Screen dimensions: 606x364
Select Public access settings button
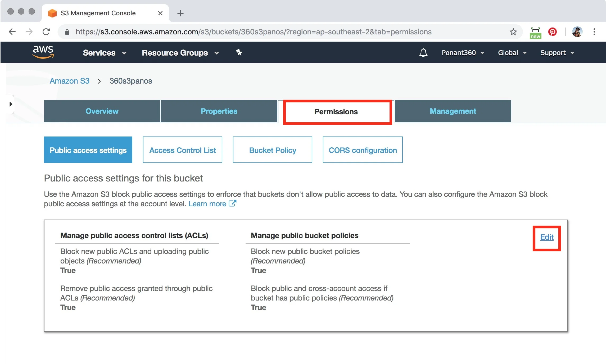point(88,150)
